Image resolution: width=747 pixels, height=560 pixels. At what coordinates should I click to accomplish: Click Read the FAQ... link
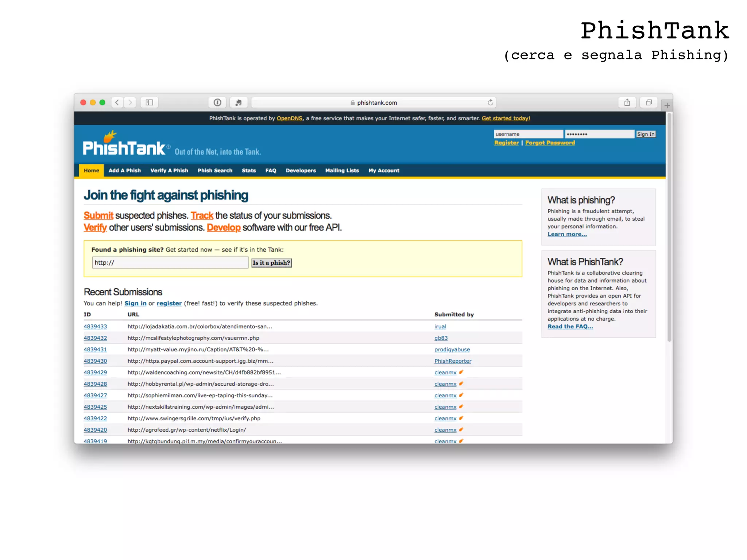point(570,326)
